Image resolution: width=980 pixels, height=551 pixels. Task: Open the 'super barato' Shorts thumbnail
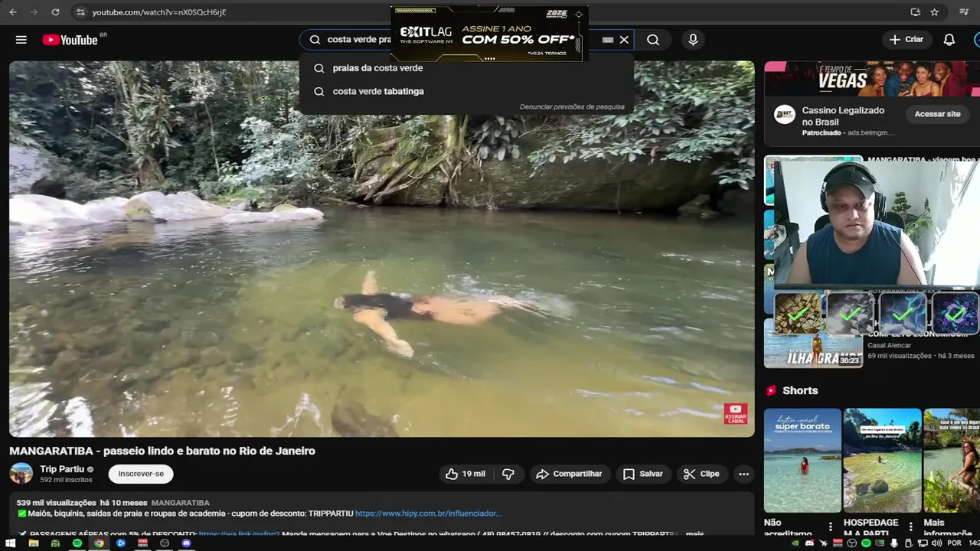(802, 461)
